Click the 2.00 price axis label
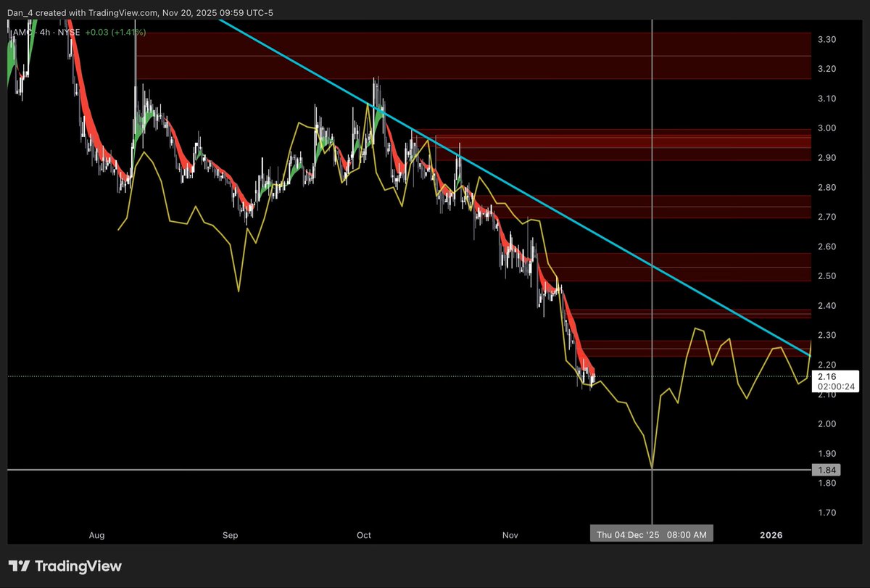 826,423
